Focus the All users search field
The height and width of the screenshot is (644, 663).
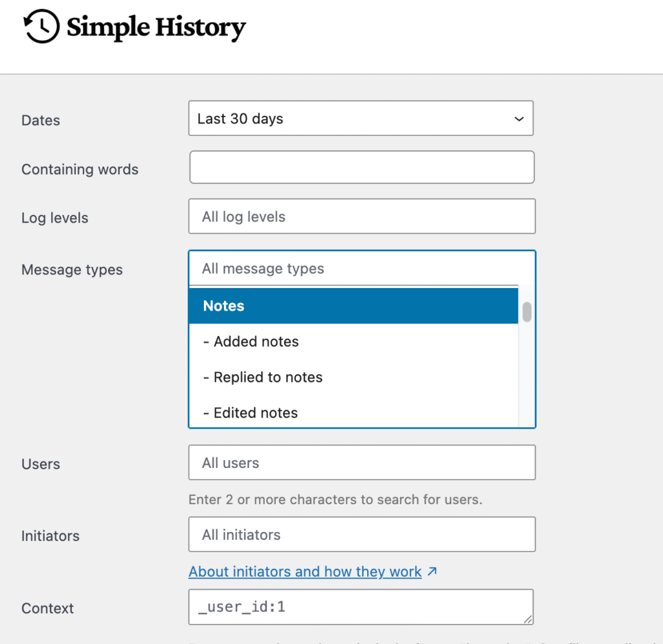click(x=361, y=463)
